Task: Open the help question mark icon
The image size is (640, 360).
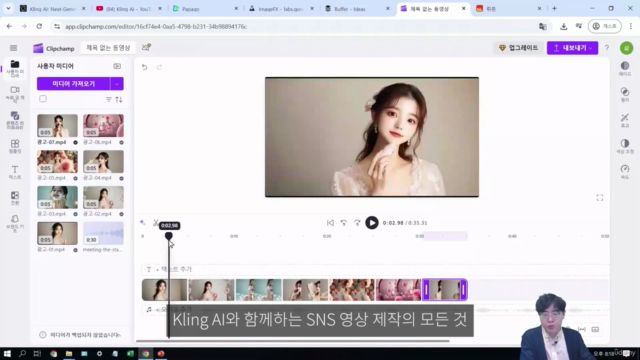Action: point(607,48)
